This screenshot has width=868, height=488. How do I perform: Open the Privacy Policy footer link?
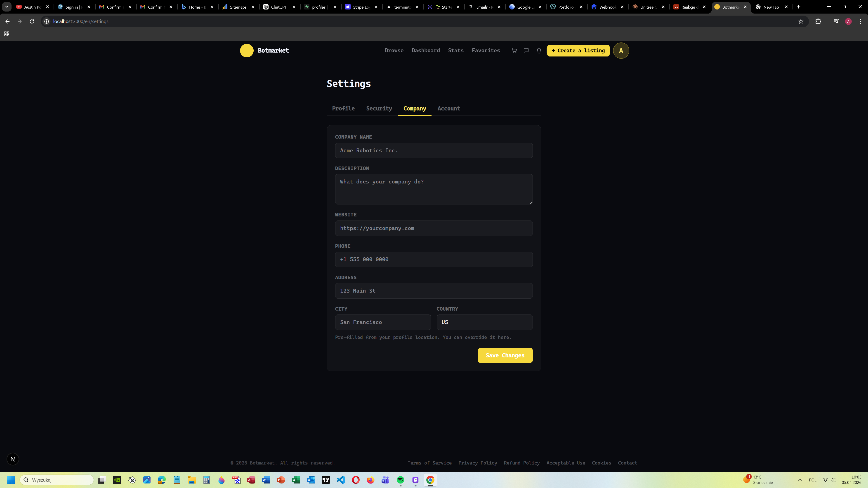pos(477,463)
